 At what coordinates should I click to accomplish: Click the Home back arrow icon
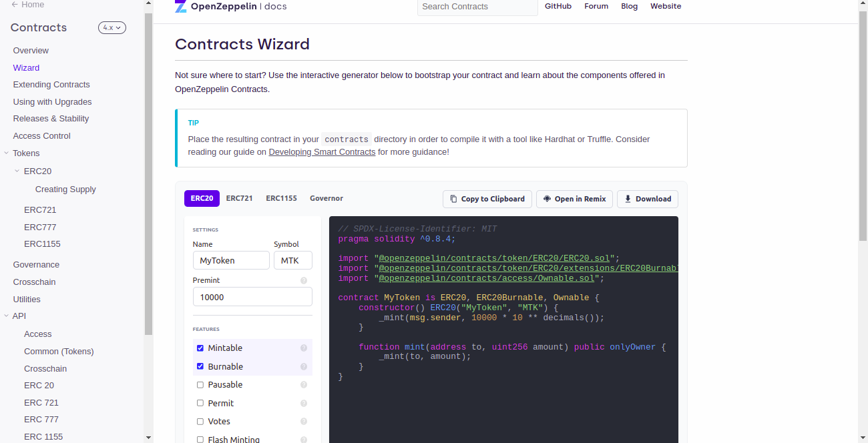tap(15, 5)
